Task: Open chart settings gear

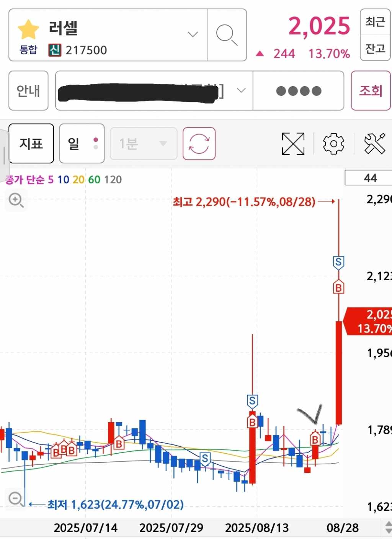Action: pyautogui.click(x=333, y=144)
